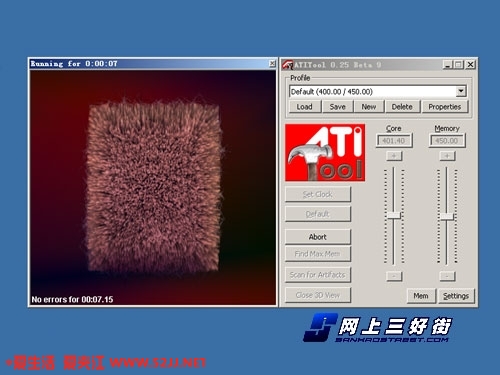Viewport: 500px width, 375px height.
Task: Click the Core clock slider thumb
Action: 394,215
